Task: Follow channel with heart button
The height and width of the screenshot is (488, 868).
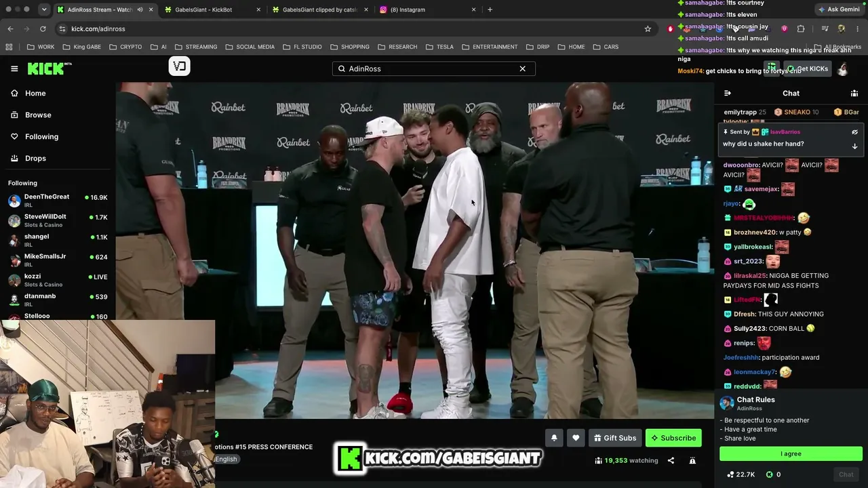Action: (x=576, y=438)
